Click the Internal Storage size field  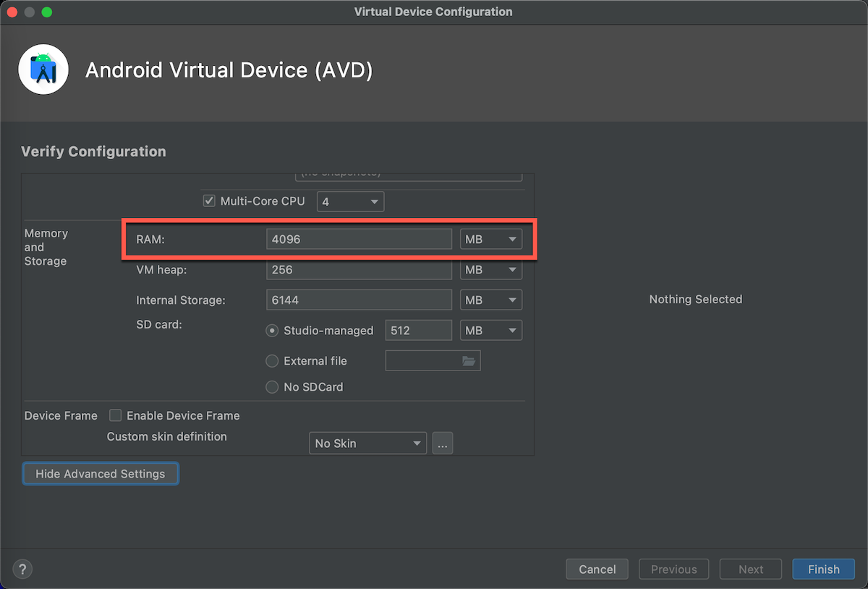359,300
